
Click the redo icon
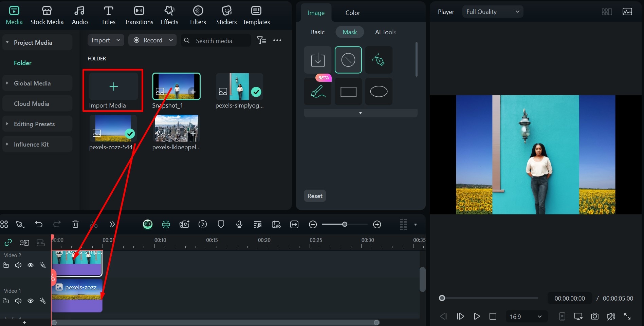(x=57, y=224)
